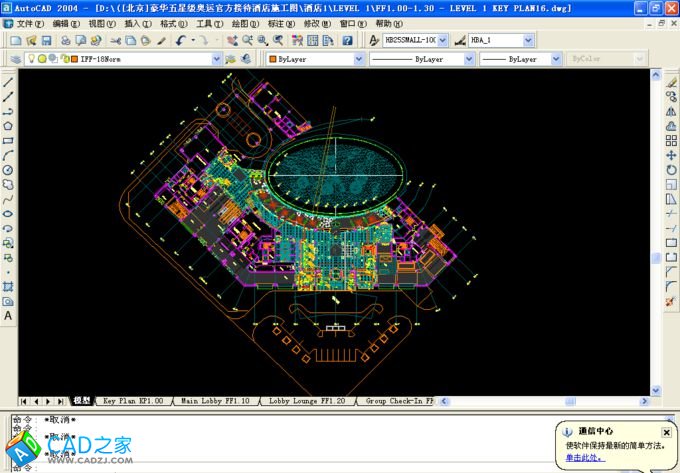This screenshot has width=680, height=473.
Task: Pick the Multiline Text tool
Action: pos(8,315)
